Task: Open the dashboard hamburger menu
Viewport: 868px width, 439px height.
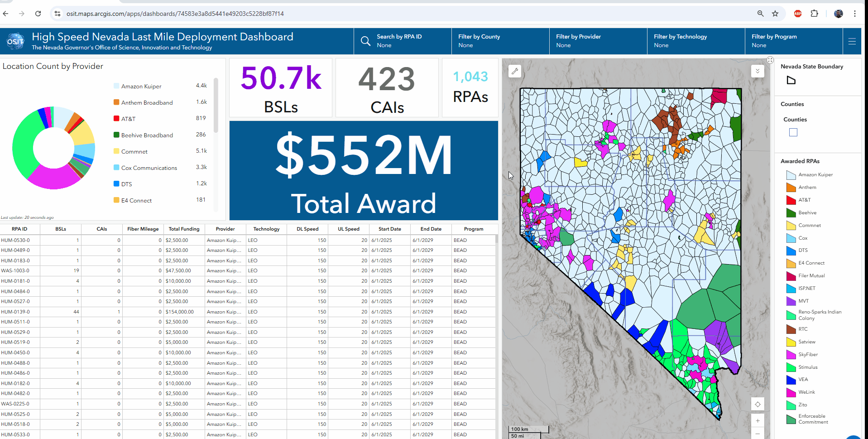Action: tap(852, 41)
